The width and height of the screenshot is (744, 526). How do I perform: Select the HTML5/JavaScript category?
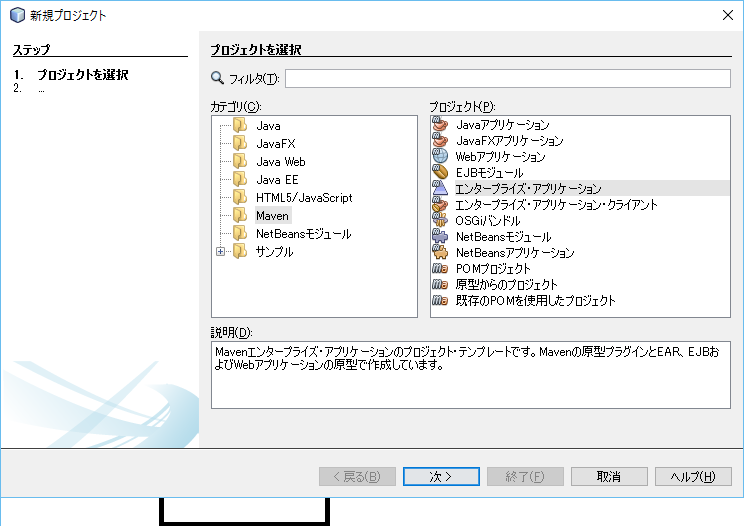(304, 198)
